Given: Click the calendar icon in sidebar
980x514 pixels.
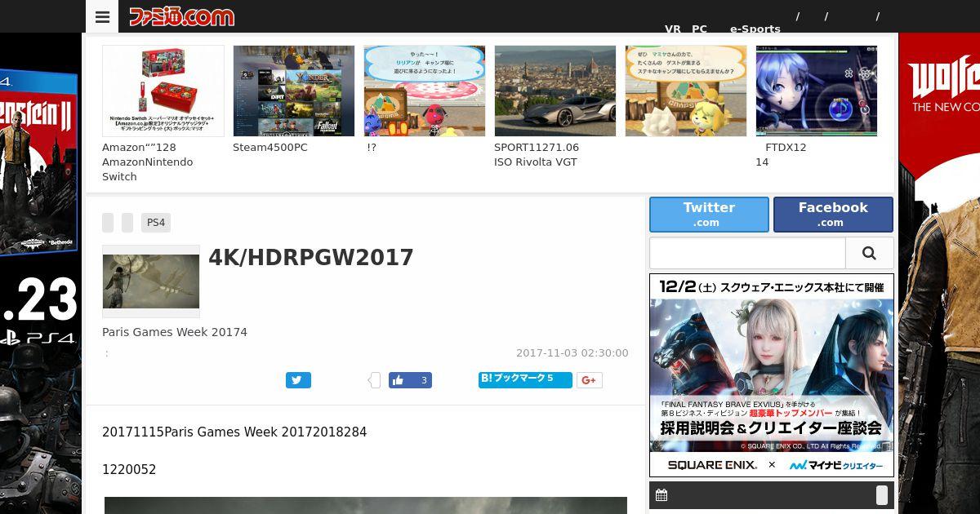Looking at the screenshot, I should click(661, 495).
